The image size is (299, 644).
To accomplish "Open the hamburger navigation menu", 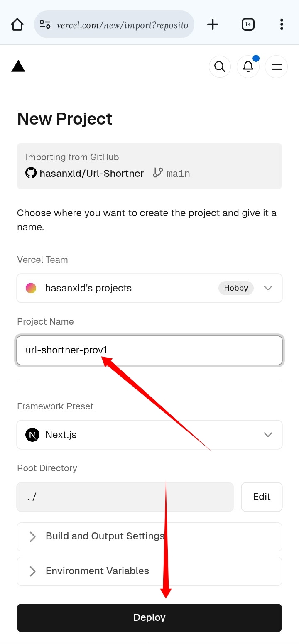I will click(276, 66).
